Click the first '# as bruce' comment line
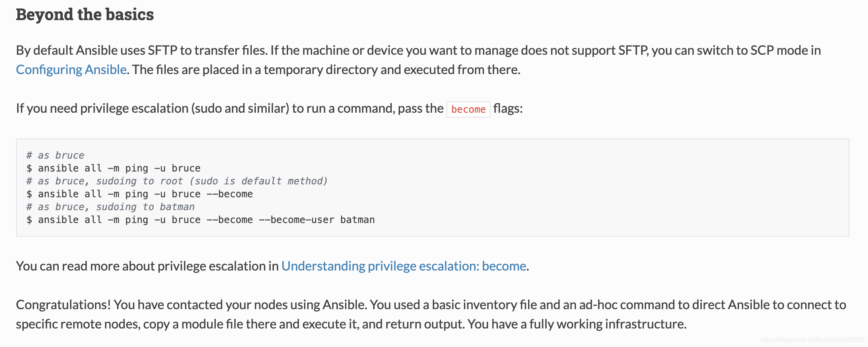The height and width of the screenshot is (347, 868). (x=56, y=155)
